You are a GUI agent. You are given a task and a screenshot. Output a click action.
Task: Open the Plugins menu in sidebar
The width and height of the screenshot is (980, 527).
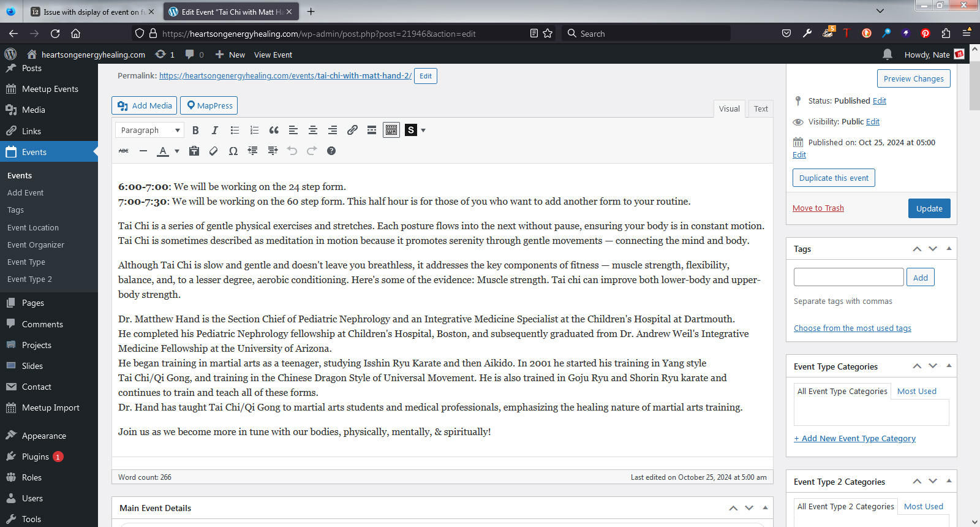(x=49, y=457)
